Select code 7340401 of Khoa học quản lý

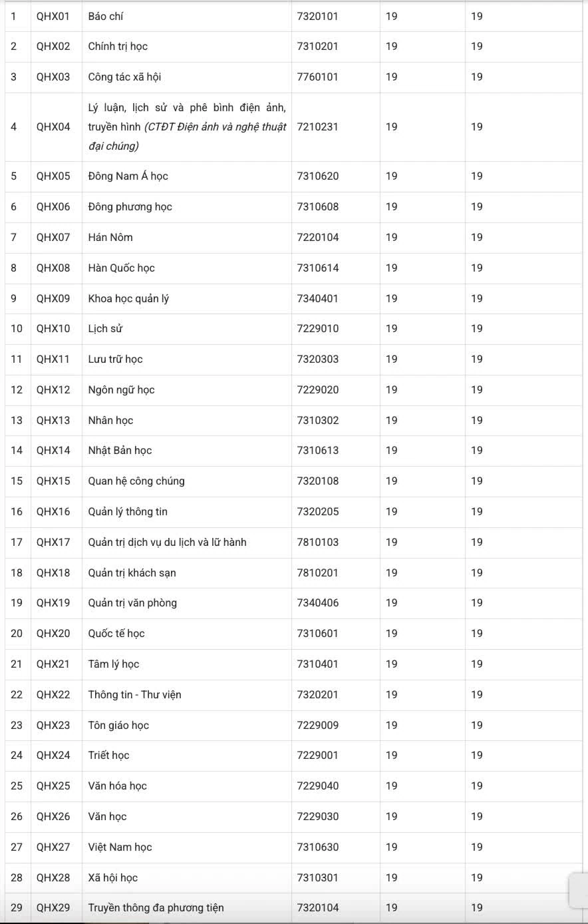tap(318, 299)
